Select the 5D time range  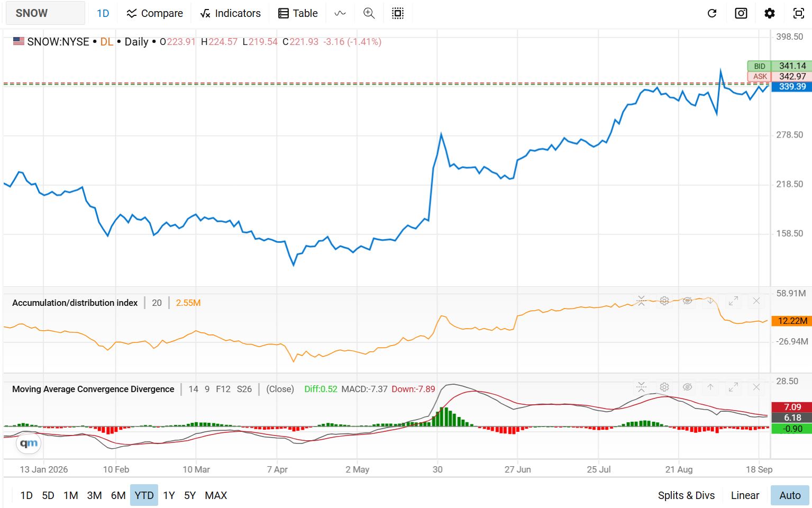click(x=48, y=495)
